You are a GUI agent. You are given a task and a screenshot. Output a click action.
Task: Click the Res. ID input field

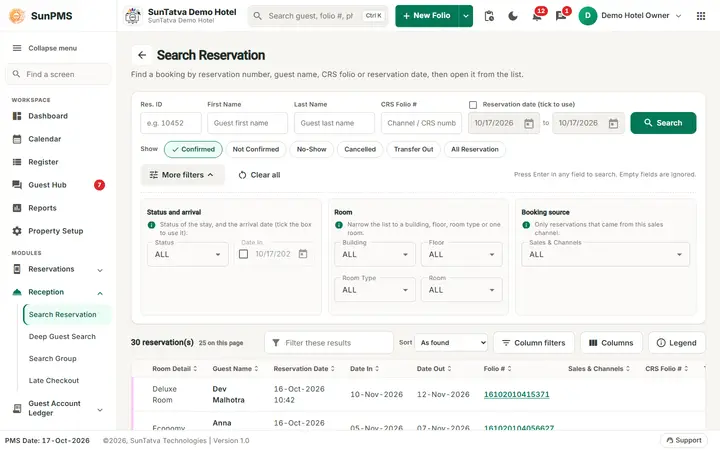pos(171,123)
